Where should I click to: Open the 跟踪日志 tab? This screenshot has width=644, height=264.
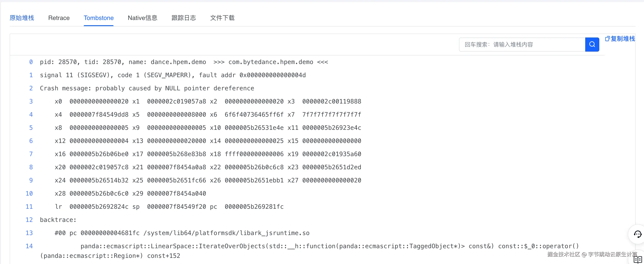click(183, 18)
